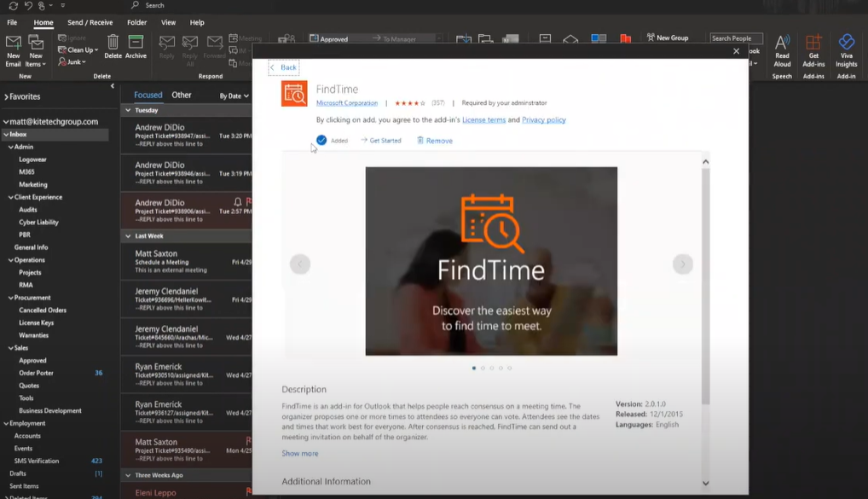868x499 pixels.
Task: Select the last carousel dot
Action: pos(510,368)
